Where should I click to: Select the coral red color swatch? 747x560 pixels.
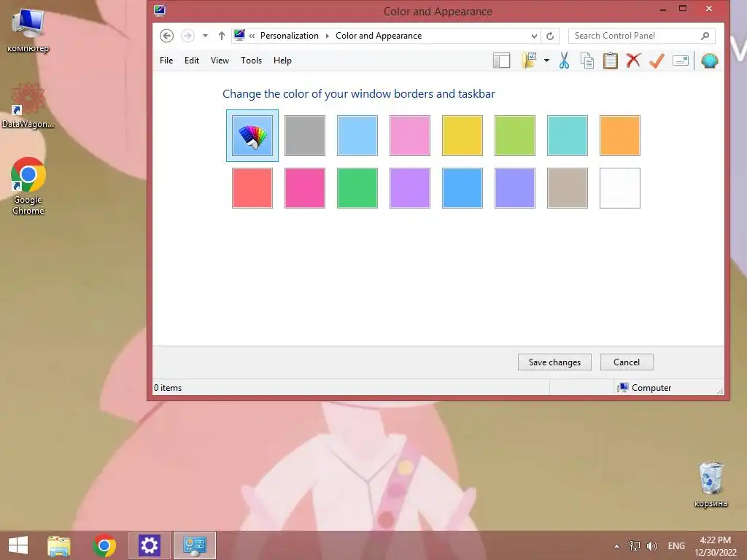[x=252, y=188]
